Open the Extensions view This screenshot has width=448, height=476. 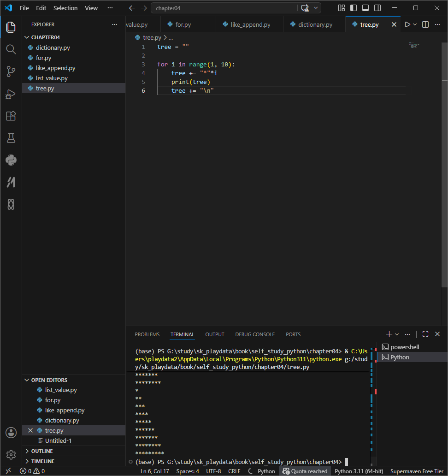(11, 116)
